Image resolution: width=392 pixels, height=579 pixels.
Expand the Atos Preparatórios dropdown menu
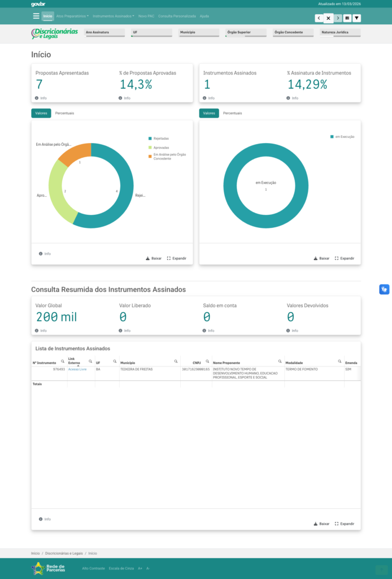pos(72,16)
